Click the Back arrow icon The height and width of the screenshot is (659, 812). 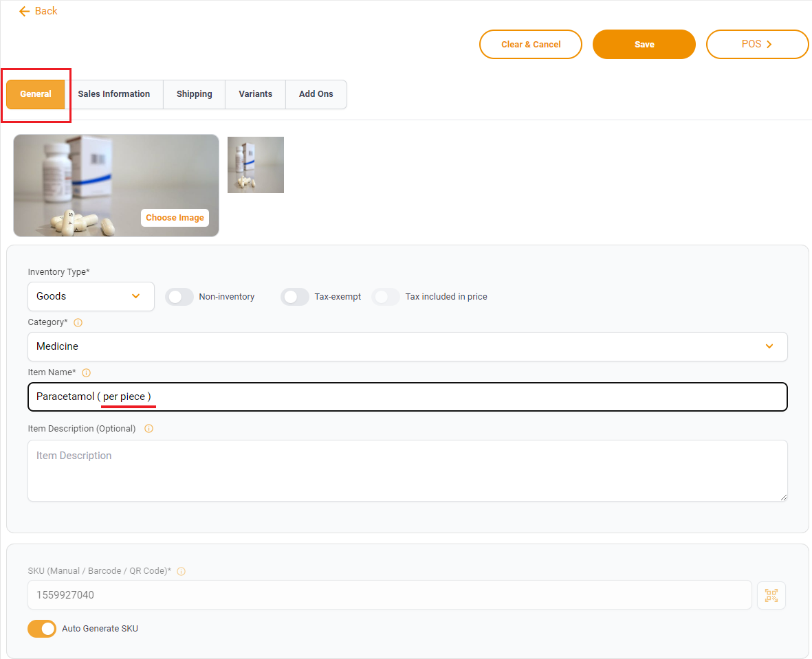[24, 12]
